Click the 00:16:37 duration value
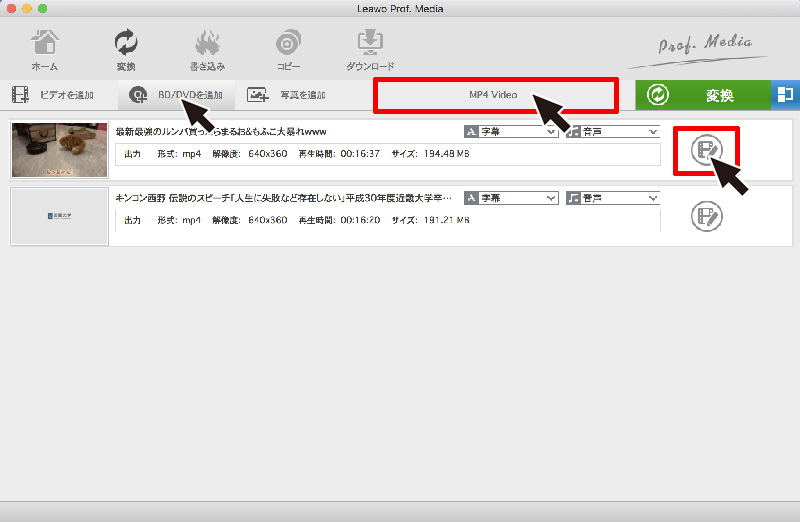The width and height of the screenshot is (800, 522). tap(360, 154)
